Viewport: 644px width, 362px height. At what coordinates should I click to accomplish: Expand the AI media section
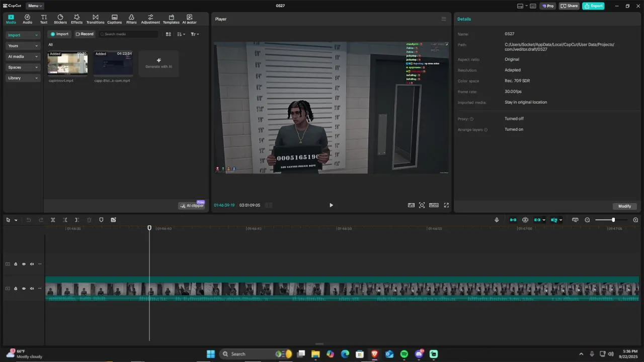click(x=23, y=57)
